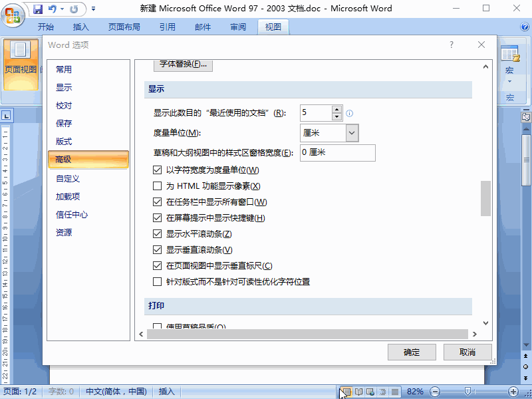Toggle 在任务栏中显示所有窗口 checkbox
The height and width of the screenshot is (399, 532).
157,202
